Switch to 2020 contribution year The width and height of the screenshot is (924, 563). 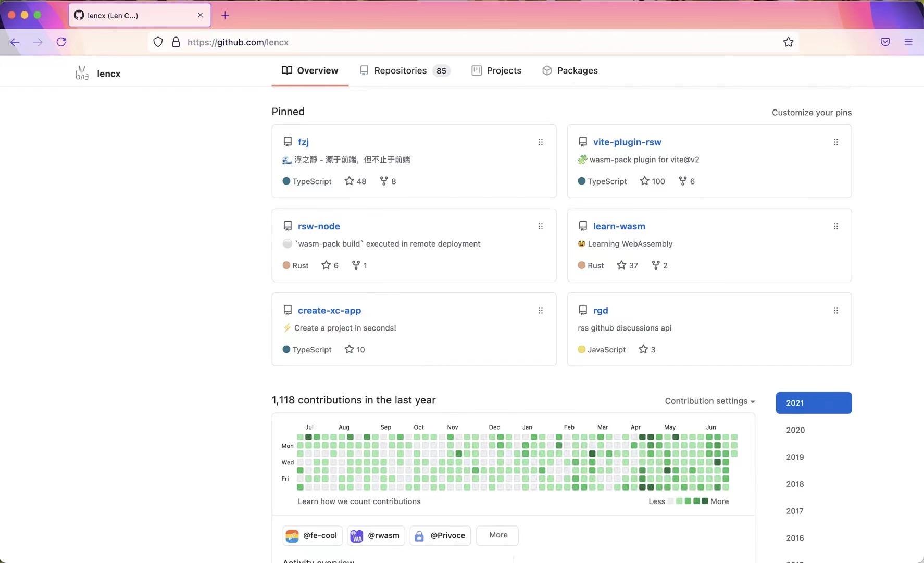[x=795, y=430]
